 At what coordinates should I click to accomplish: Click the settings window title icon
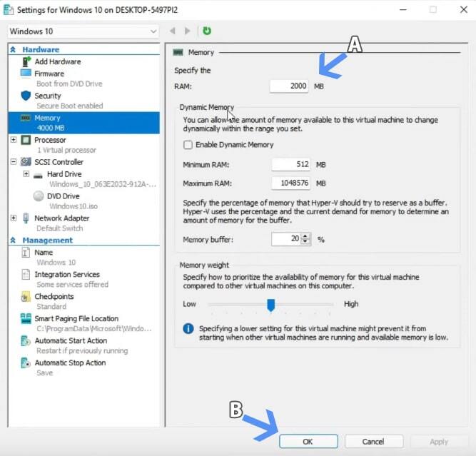pos(8,10)
